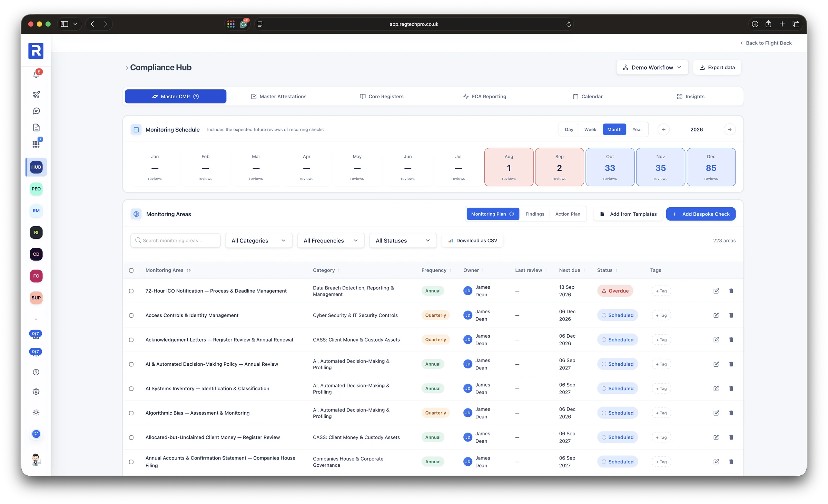Open the help question mark icon

click(36, 372)
